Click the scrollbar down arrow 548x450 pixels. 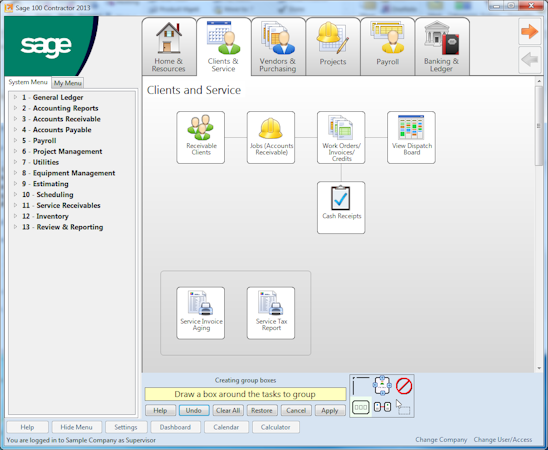tap(539, 368)
